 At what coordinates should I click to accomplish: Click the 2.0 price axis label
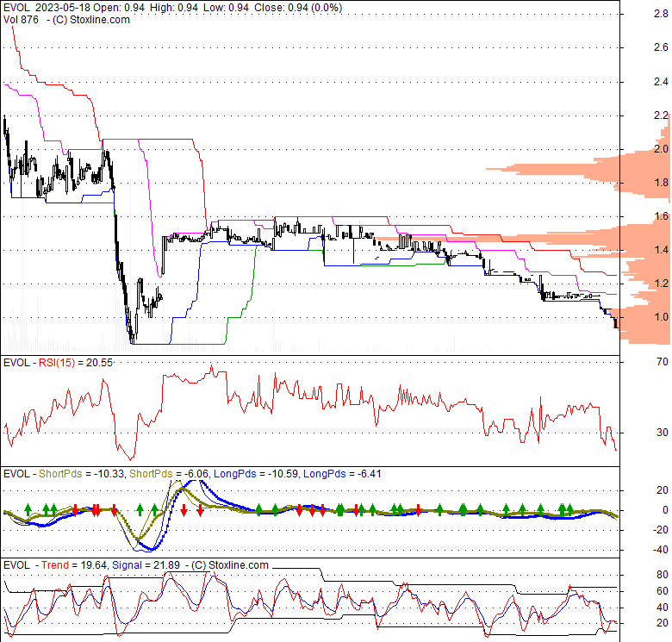click(x=661, y=149)
